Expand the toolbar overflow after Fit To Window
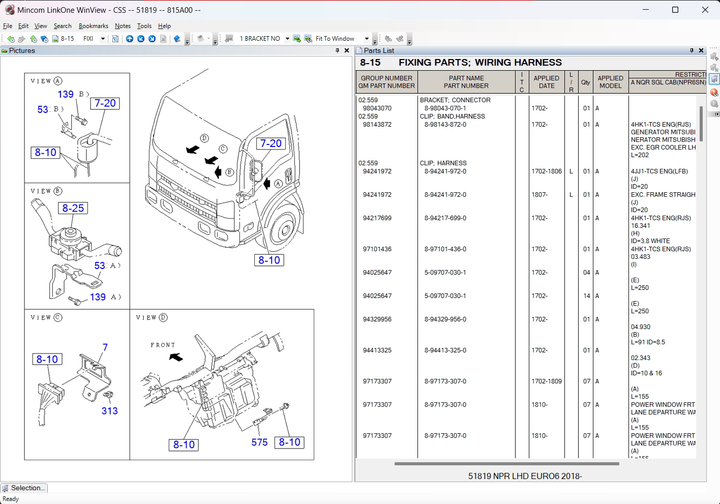 [375, 41]
